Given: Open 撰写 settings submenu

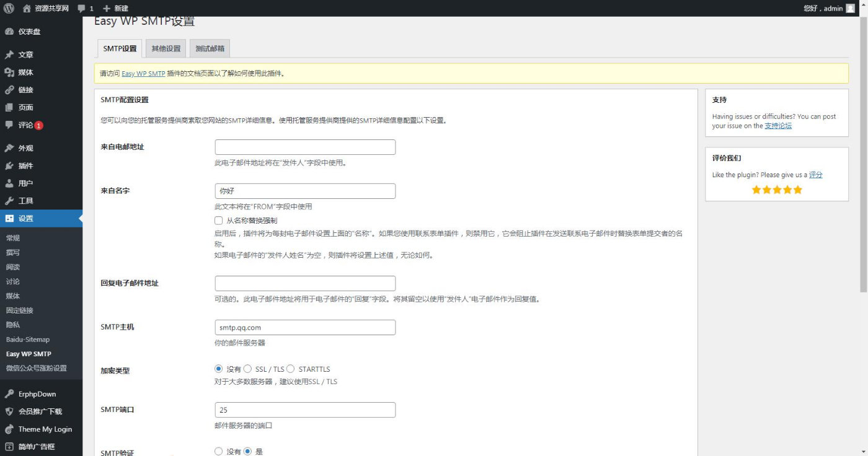Looking at the screenshot, I should [13, 253].
